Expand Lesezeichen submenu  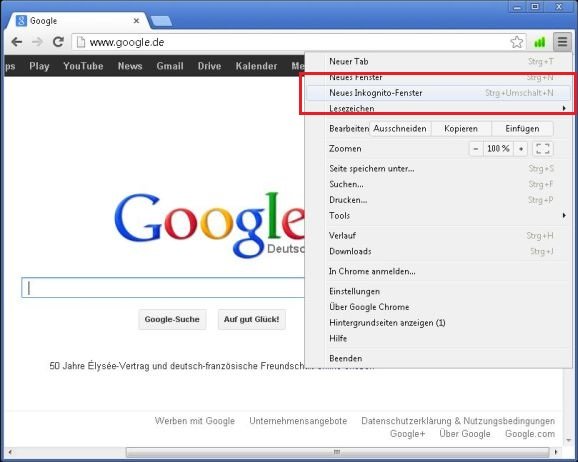click(x=439, y=108)
